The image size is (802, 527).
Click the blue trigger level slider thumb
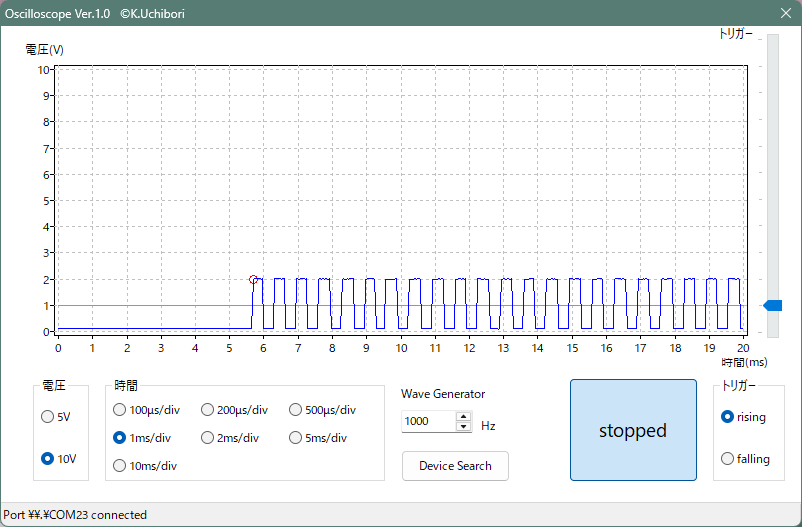coord(773,305)
